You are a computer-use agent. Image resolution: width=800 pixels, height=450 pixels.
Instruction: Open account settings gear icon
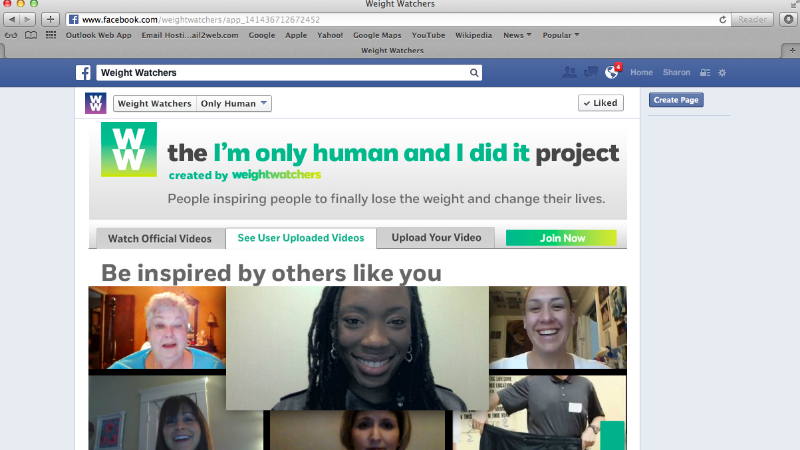[x=722, y=72]
